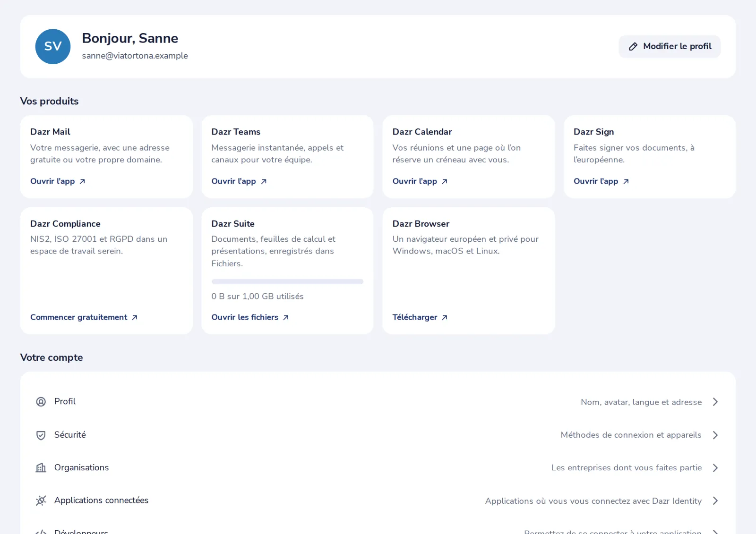Click the Organisations building icon

[41, 468]
